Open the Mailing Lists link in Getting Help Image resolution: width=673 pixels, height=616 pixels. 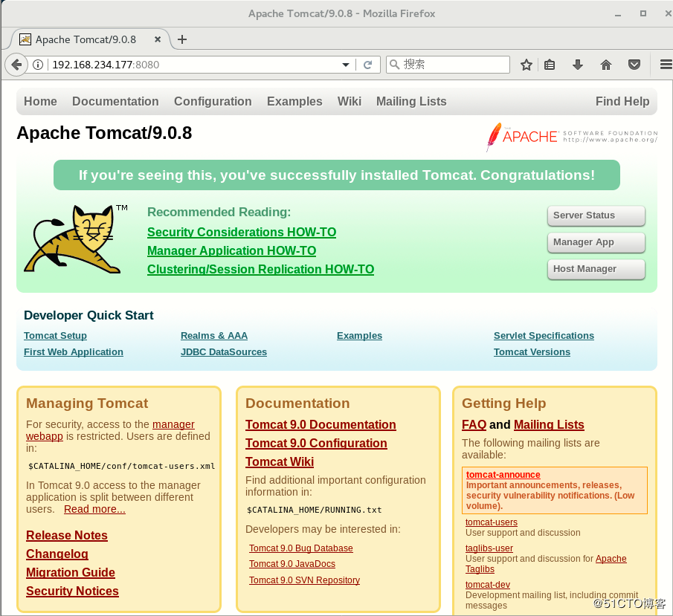(x=549, y=425)
